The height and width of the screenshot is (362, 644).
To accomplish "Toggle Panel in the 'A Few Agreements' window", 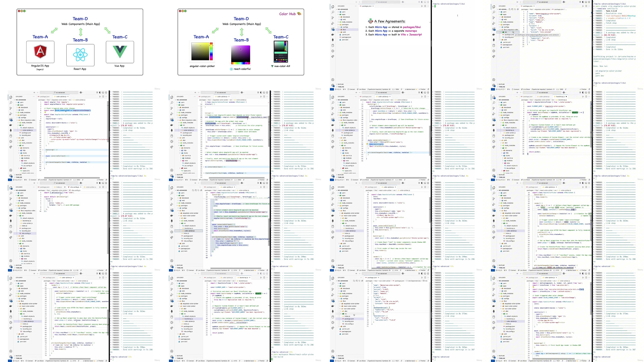I will point(425,2).
